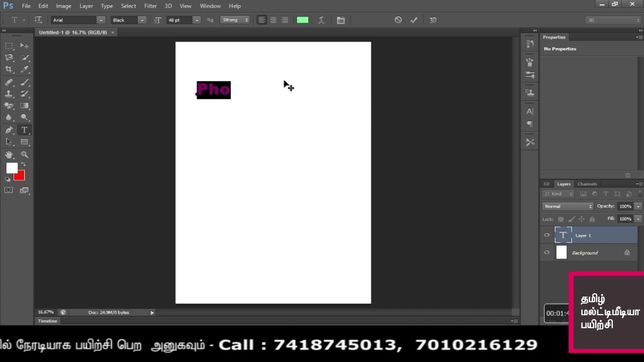Commit current text edits

(x=414, y=20)
